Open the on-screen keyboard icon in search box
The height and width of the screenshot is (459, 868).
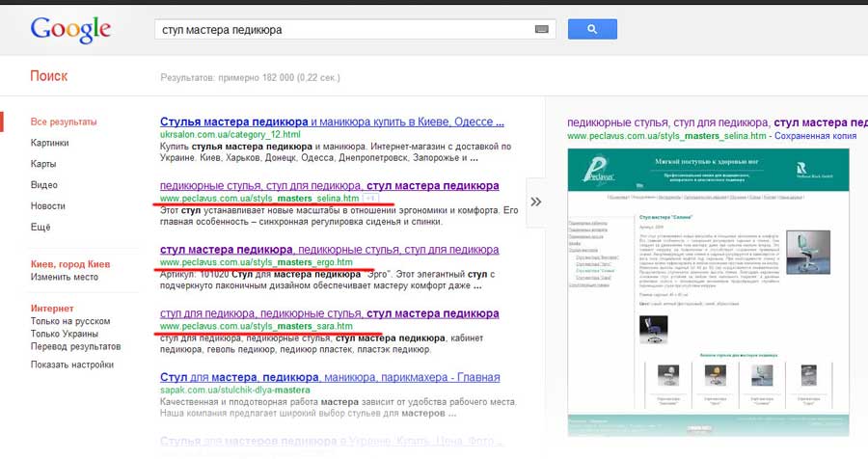pyautogui.click(x=541, y=29)
